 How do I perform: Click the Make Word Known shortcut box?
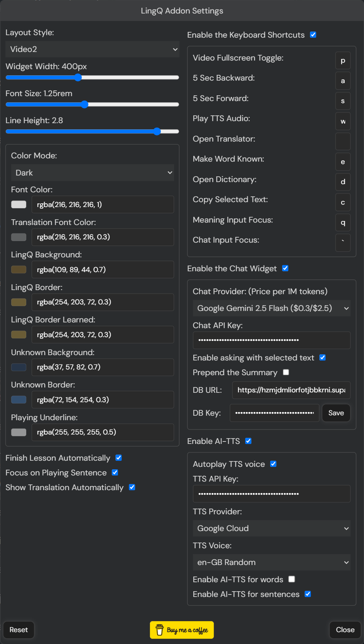[x=343, y=162]
